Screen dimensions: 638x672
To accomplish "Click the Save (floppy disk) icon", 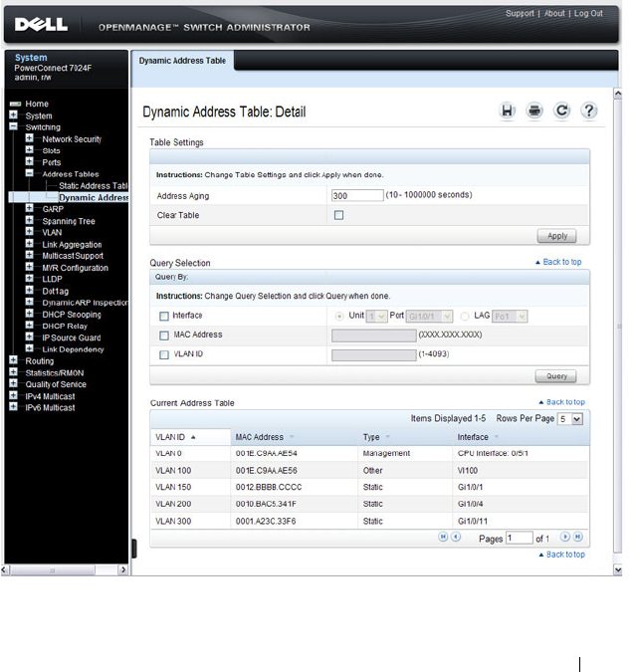I will [507, 111].
